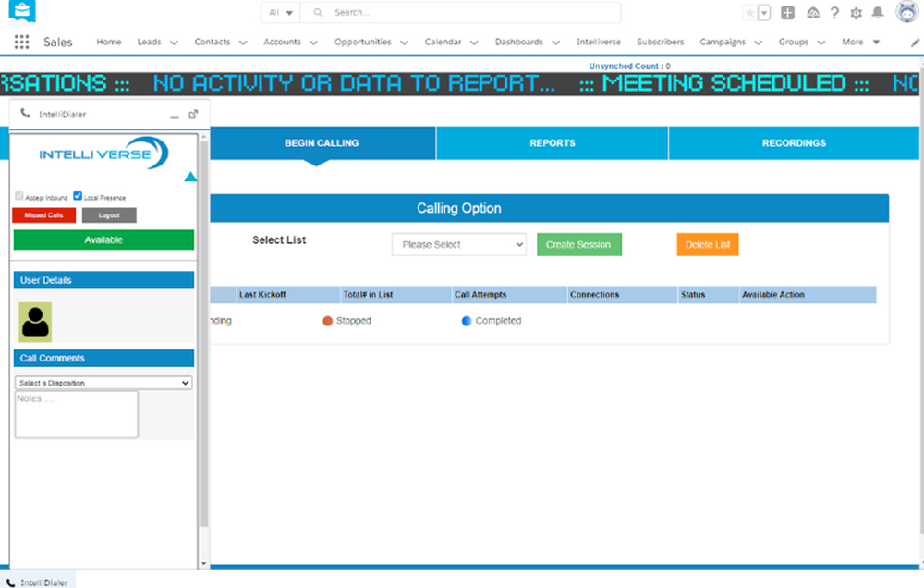Click the Notes text area

[77, 414]
